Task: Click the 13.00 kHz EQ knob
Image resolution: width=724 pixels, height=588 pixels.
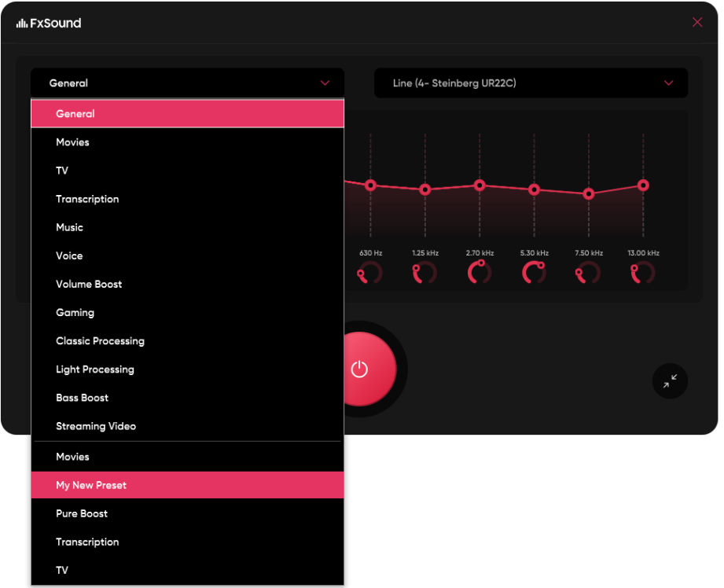Action: pyautogui.click(x=642, y=271)
